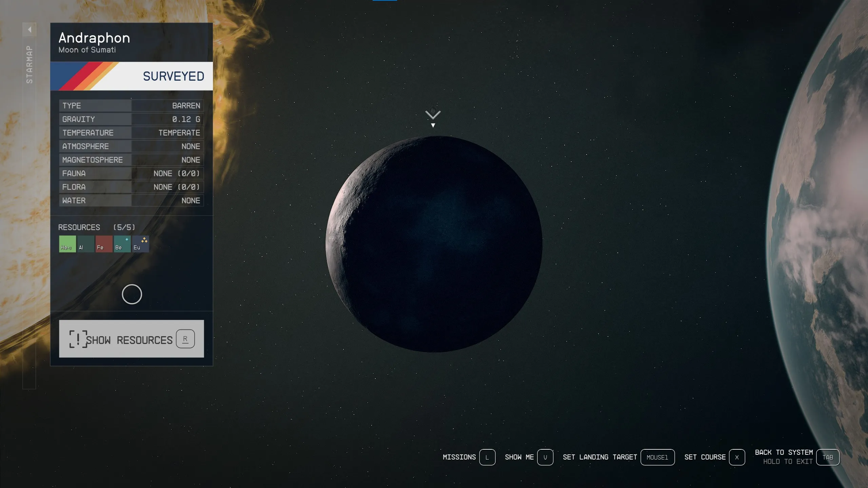Click the ATMOSPHERE row value NONE
Screen dimensions: 868x488
[x=191, y=146]
